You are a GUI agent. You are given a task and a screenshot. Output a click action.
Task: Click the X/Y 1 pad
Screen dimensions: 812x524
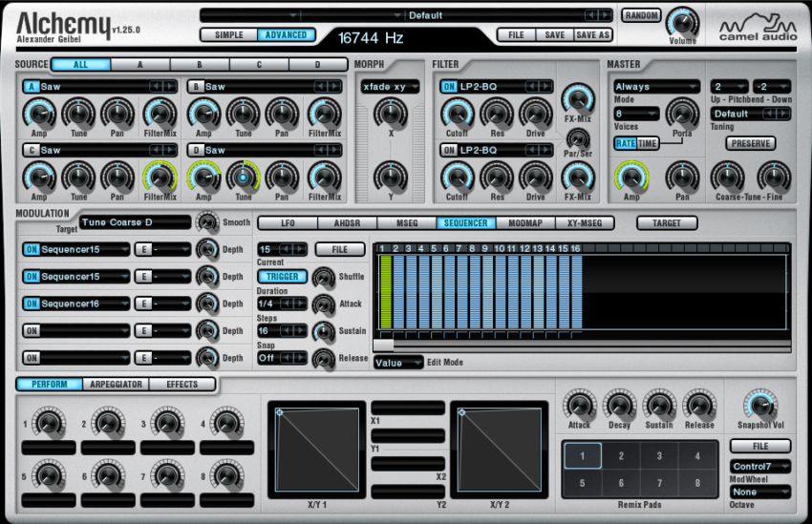pyautogui.click(x=317, y=449)
